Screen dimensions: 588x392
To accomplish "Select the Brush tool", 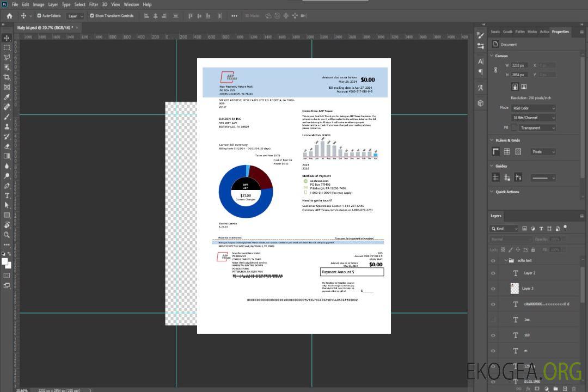I will [7, 117].
